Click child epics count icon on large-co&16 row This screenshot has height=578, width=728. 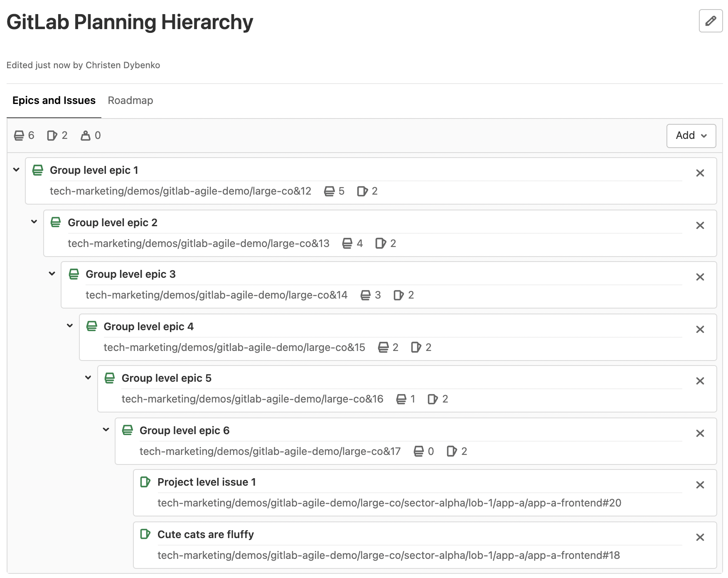[x=401, y=399]
